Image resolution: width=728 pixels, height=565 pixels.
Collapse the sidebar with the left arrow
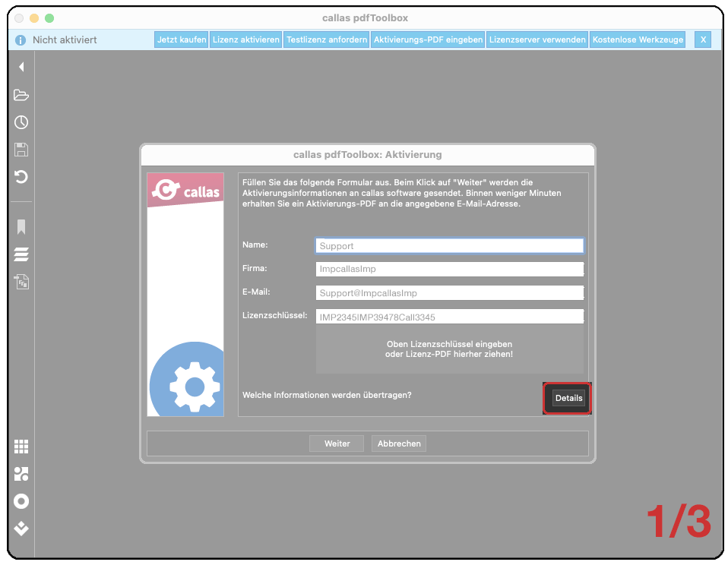(21, 67)
